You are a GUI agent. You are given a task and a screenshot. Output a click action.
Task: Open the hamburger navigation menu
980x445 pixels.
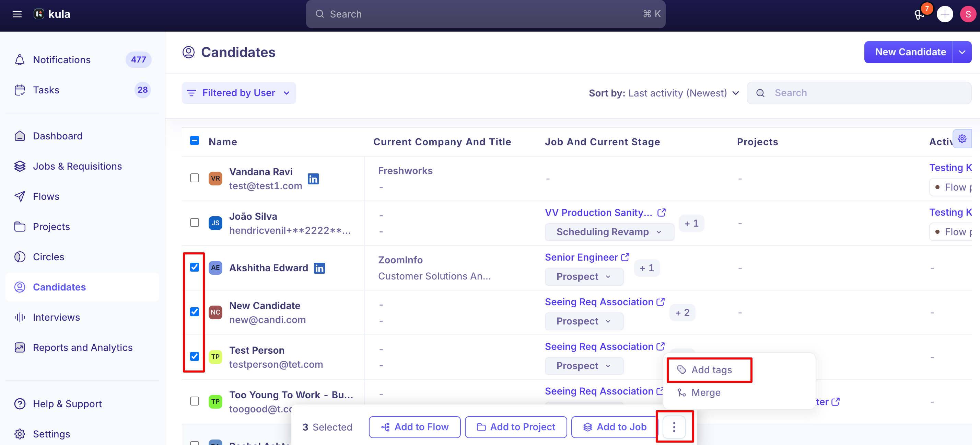pyautogui.click(x=17, y=14)
